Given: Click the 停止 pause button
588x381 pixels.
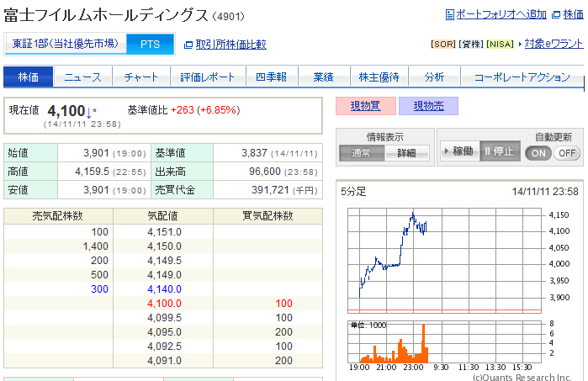Looking at the screenshot, I should (x=500, y=151).
